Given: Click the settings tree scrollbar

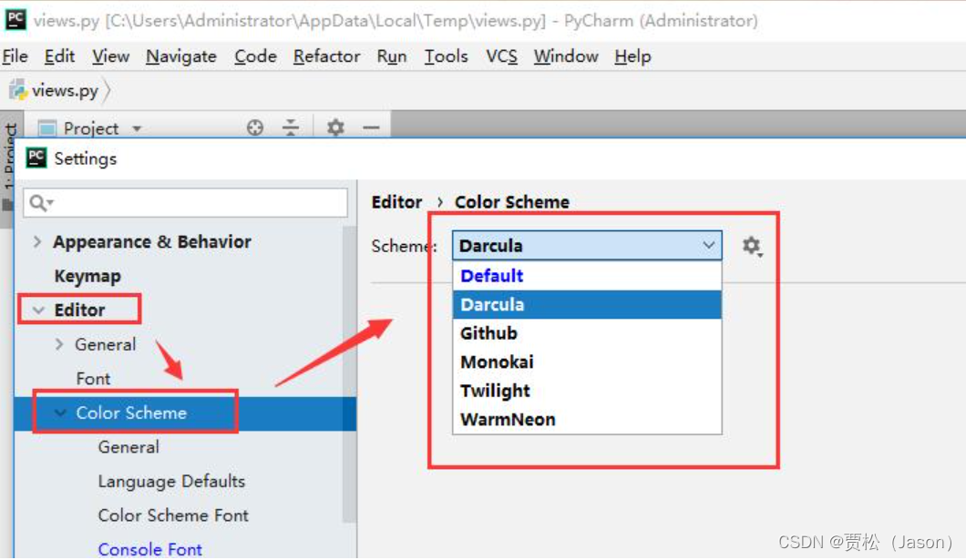Looking at the screenshot, I should point(349,375).
